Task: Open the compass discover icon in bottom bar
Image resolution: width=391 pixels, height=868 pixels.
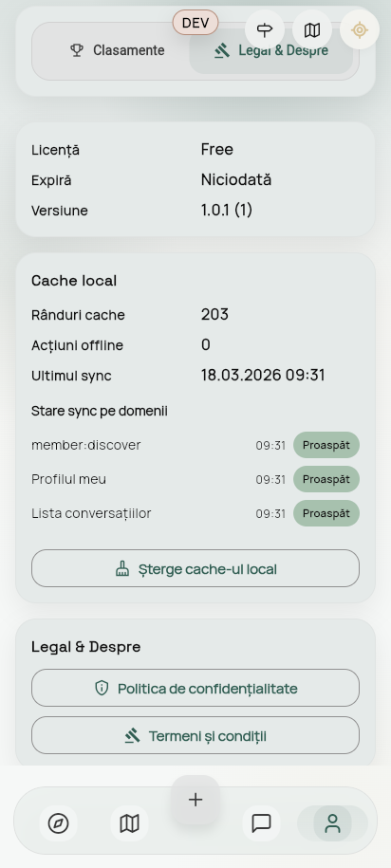Action: (58, 823)
